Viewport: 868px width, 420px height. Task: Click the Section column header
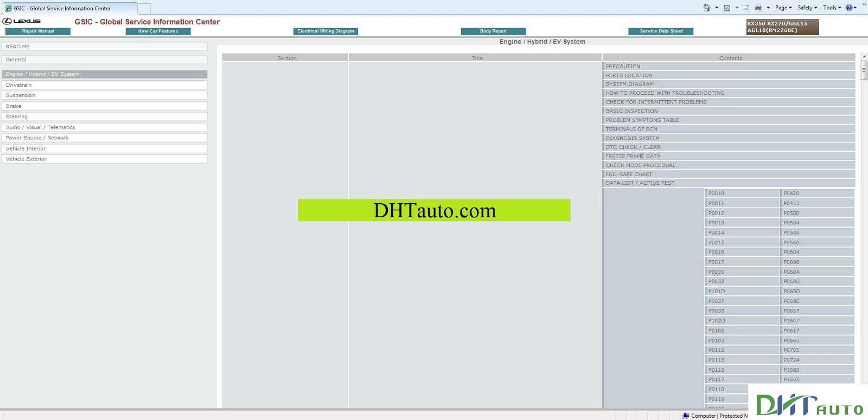tap(285, 57)
